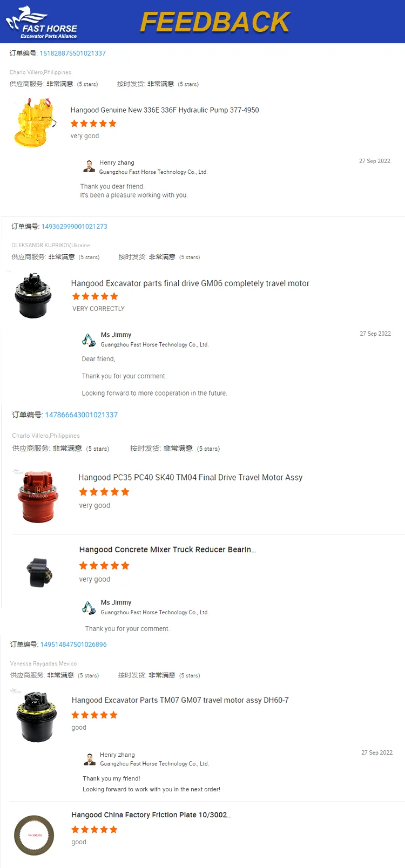Open Hangood PC35 PC40 SK40 TM04 product title
This screenshot has height=868, width=405.
pos(190,478)
